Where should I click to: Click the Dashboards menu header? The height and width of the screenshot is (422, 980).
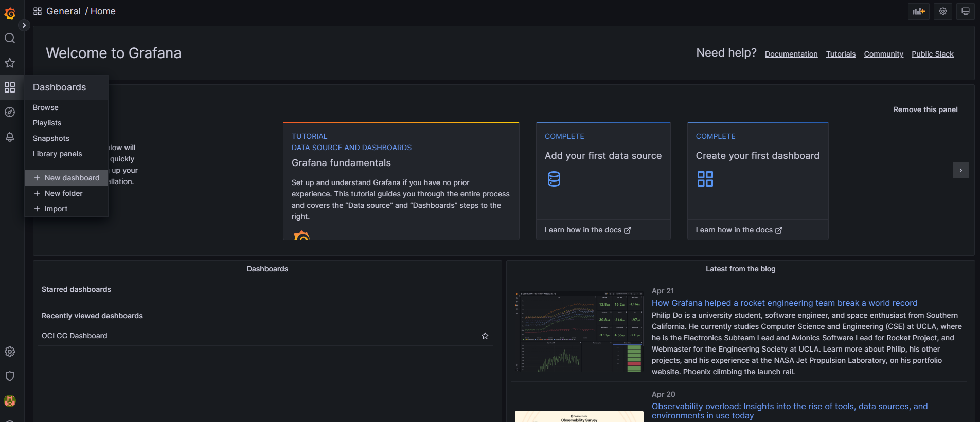(x=66, y=87)
